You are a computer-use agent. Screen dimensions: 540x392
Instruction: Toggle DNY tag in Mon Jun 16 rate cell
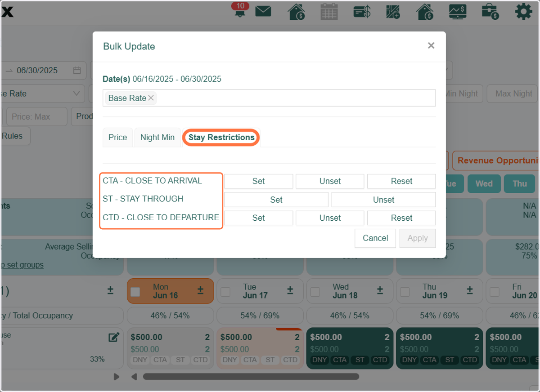click(140, 360)
